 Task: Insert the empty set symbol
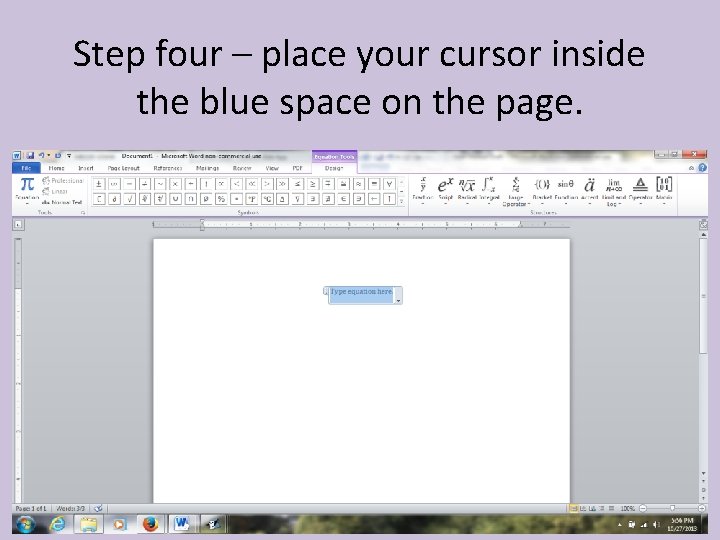[206, 199]
